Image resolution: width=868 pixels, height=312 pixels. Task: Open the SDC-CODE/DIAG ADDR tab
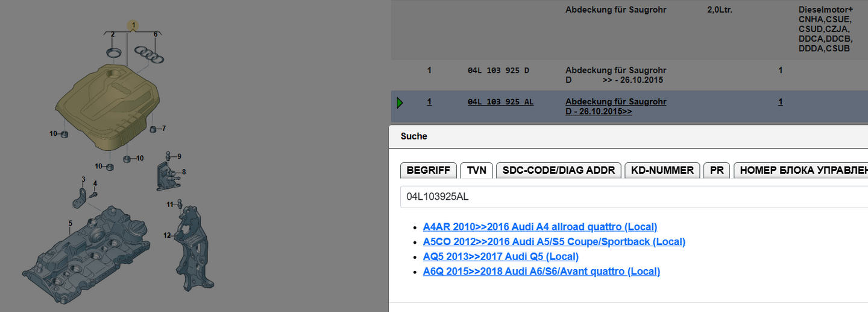point(559,170)
